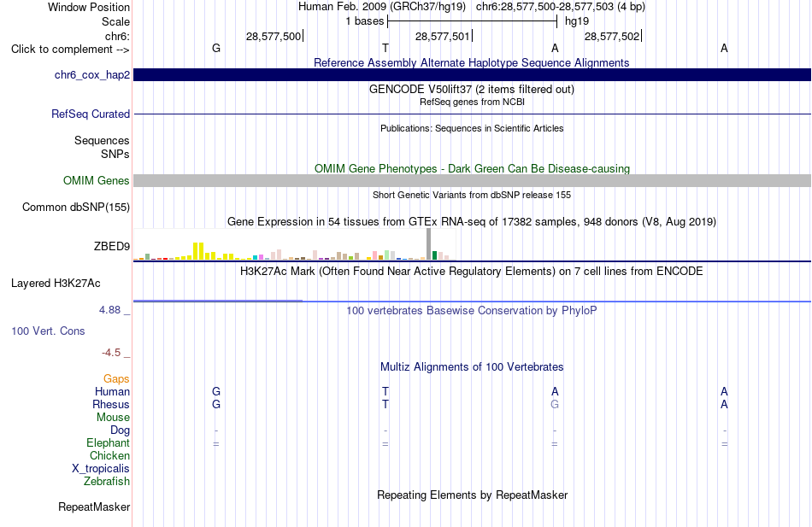Image resolution: width=812 pixels, height=527 pixels.
Task: Select the Dog alignment row label
Action: 120,430
